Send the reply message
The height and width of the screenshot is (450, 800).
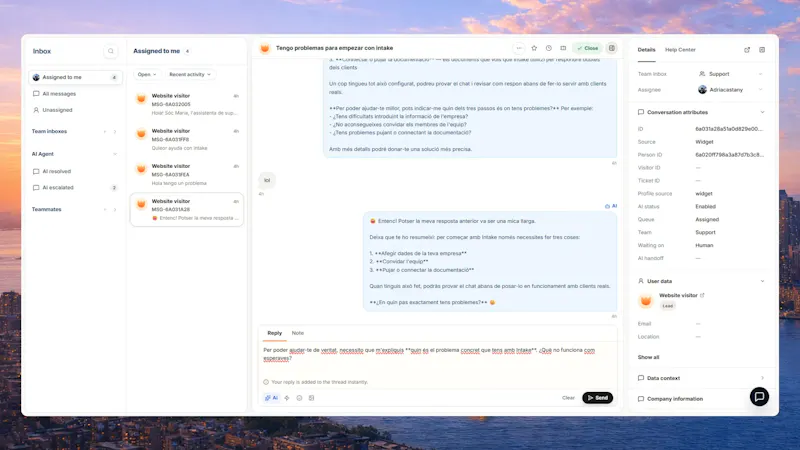(x=597, y=398)
